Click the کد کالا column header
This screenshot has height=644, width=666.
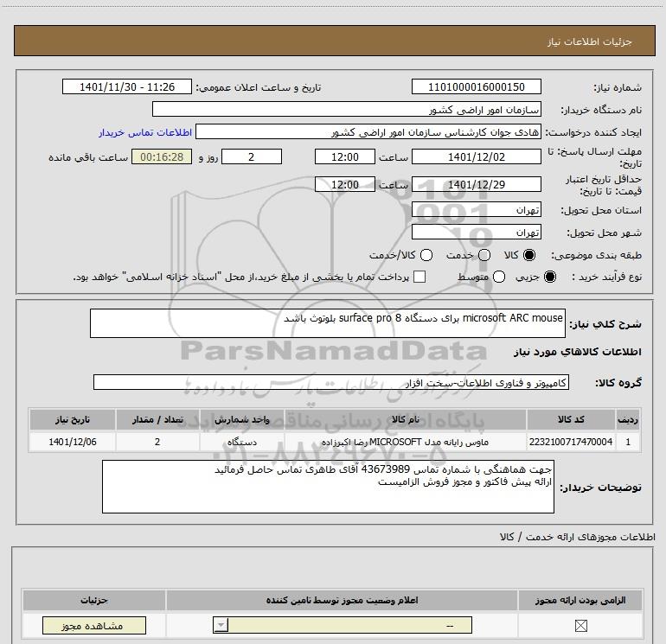click(571, 419)
